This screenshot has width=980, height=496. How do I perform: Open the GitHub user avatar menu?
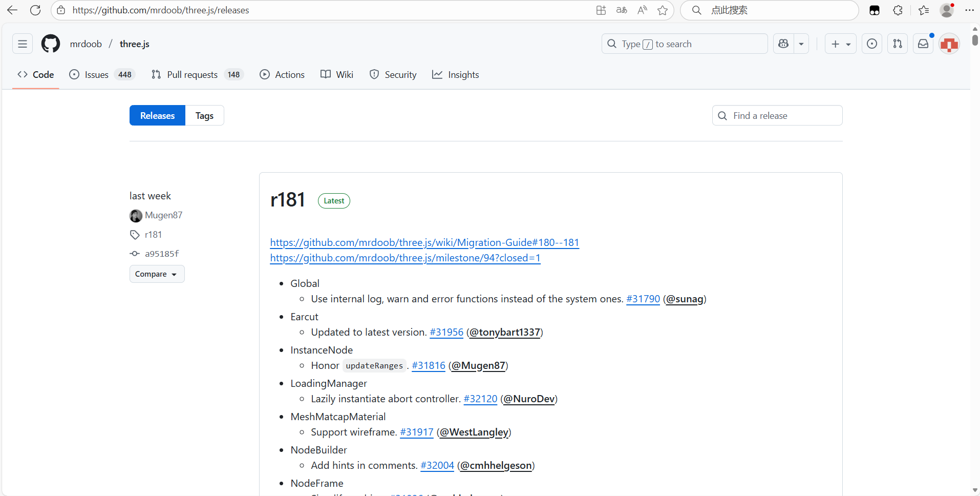tap(949, 45)
